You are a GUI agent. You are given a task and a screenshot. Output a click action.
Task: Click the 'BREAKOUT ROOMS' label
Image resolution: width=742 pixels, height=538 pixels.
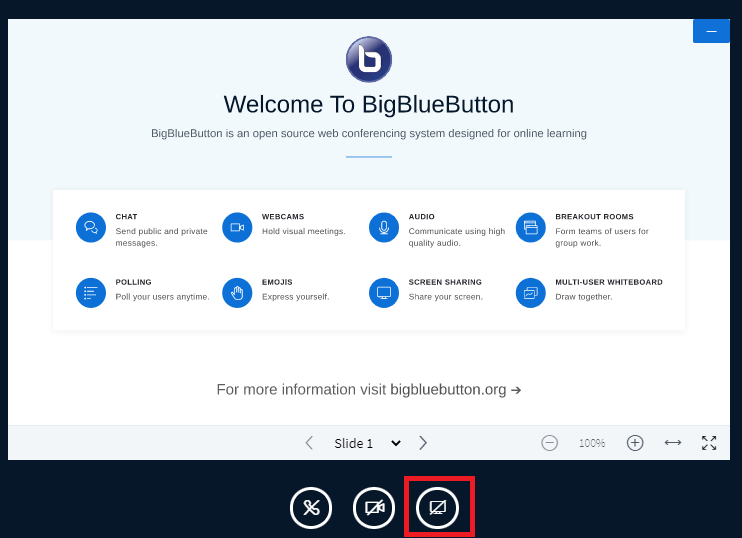coord(594,217)
